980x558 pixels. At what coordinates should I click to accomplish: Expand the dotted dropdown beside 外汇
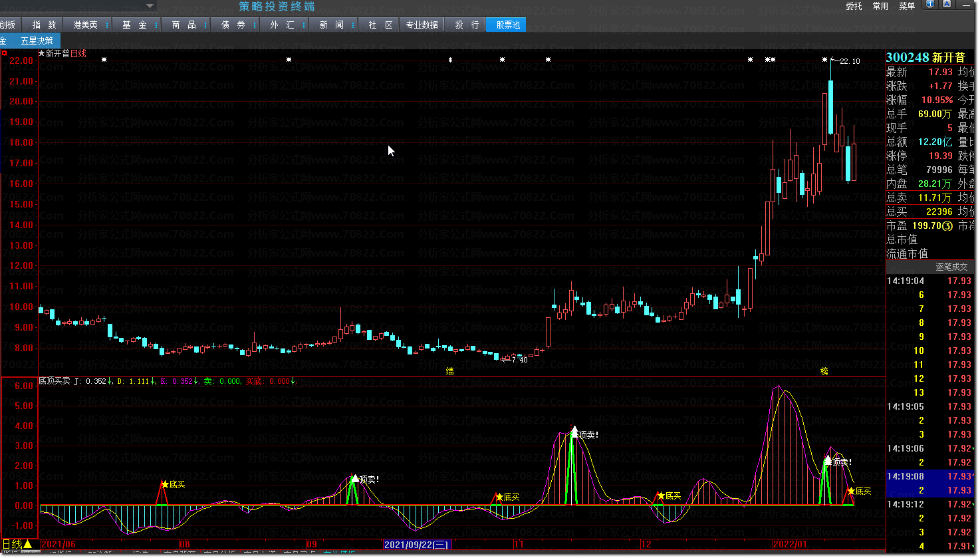pos(305,25)
